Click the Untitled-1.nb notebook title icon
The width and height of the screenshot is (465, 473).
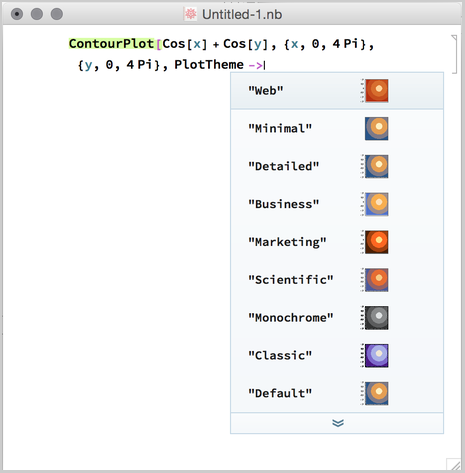click(190, 14)
